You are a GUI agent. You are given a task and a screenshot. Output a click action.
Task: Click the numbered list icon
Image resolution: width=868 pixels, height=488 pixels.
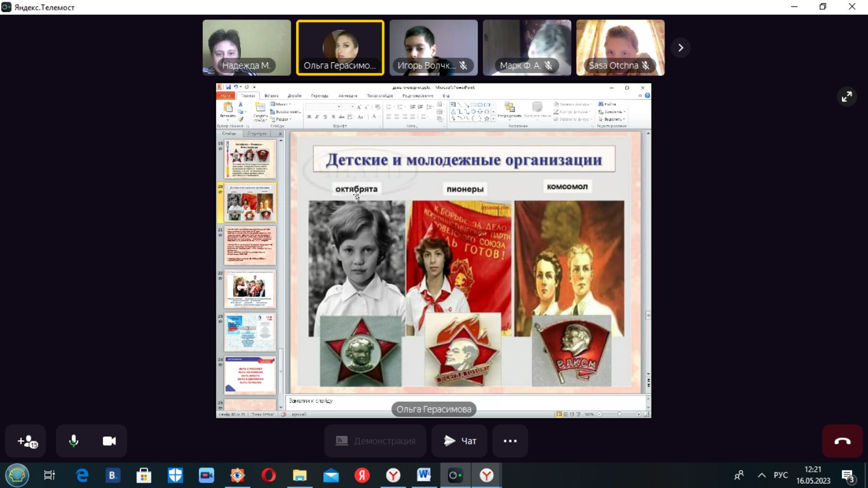click(x=400, y=107)
